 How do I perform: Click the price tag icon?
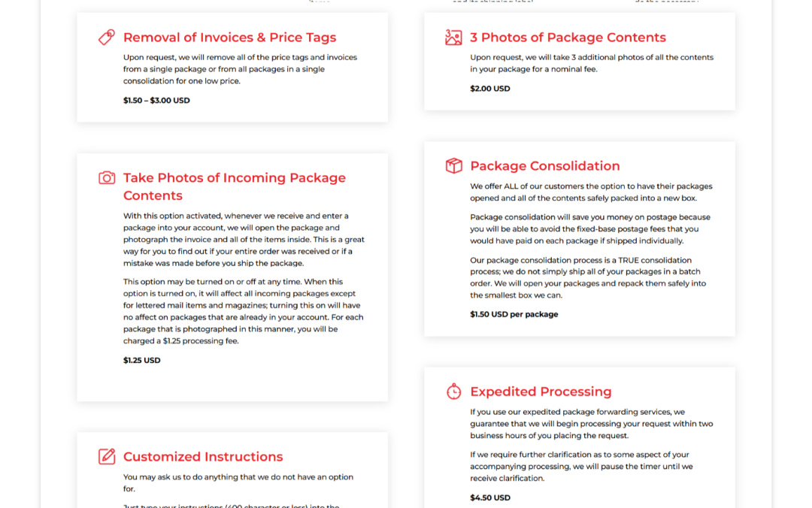[107, 38]
